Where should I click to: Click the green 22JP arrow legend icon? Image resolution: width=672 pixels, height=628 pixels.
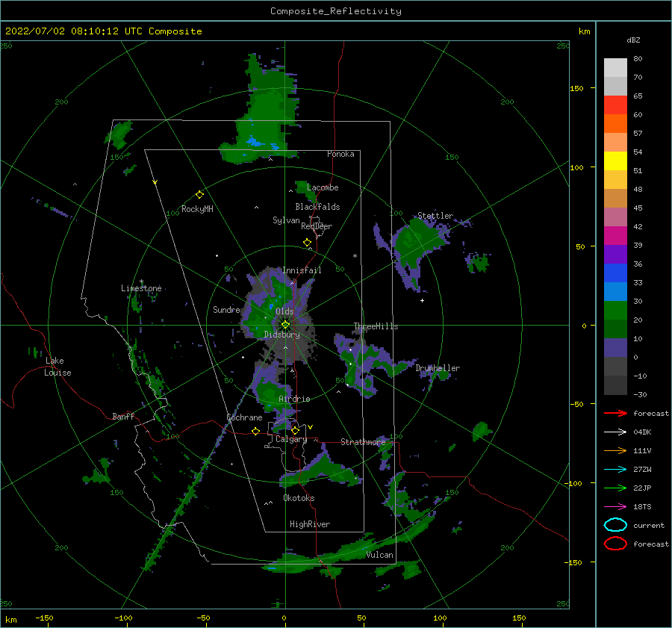point(615,488)
